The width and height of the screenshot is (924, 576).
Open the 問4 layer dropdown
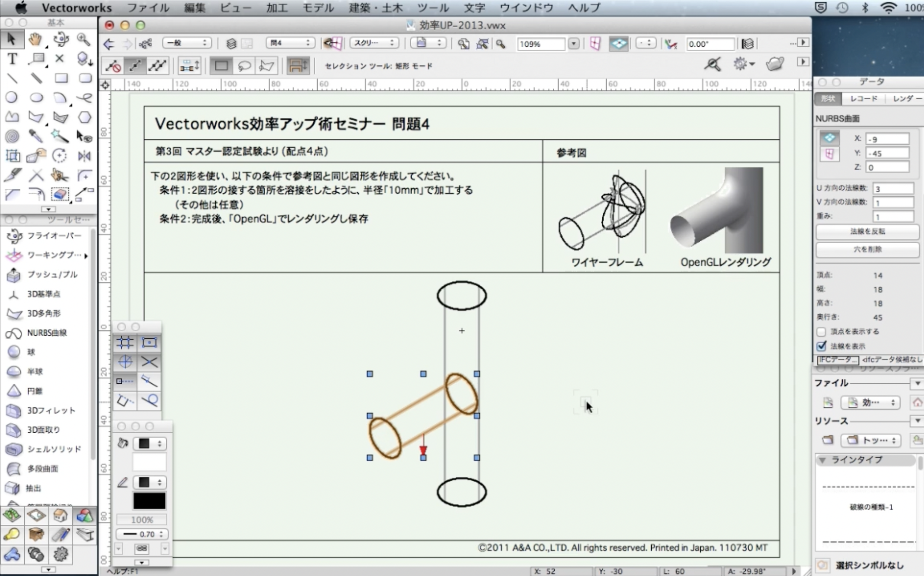coord(290,43)
